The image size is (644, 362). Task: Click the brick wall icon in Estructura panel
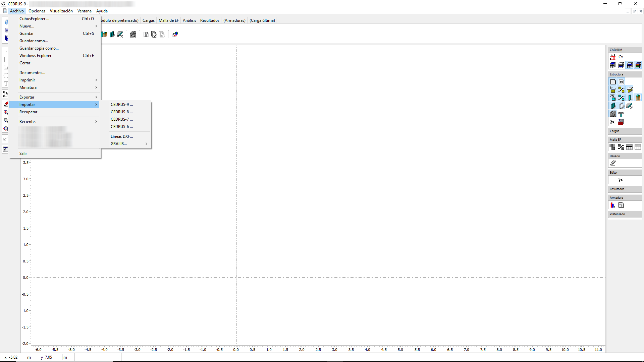coord(621,122)
